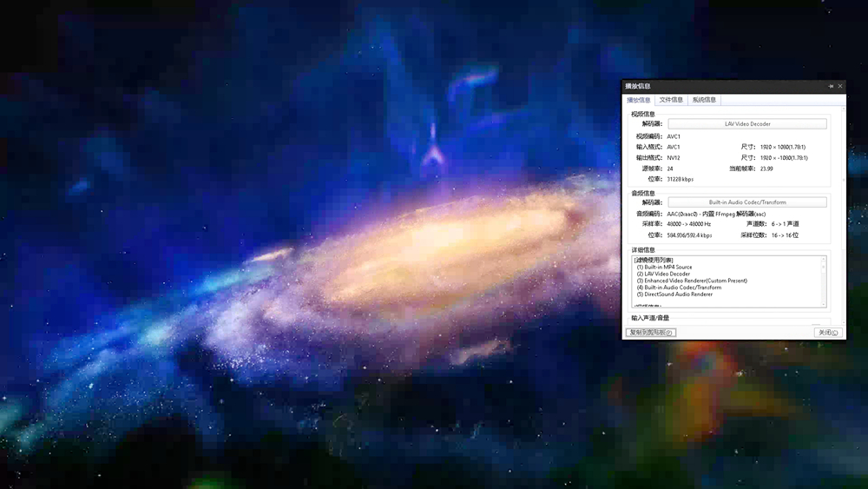
Task: Pin the 播放信息 dialog with the pin icon
Action: pos(831,86)
